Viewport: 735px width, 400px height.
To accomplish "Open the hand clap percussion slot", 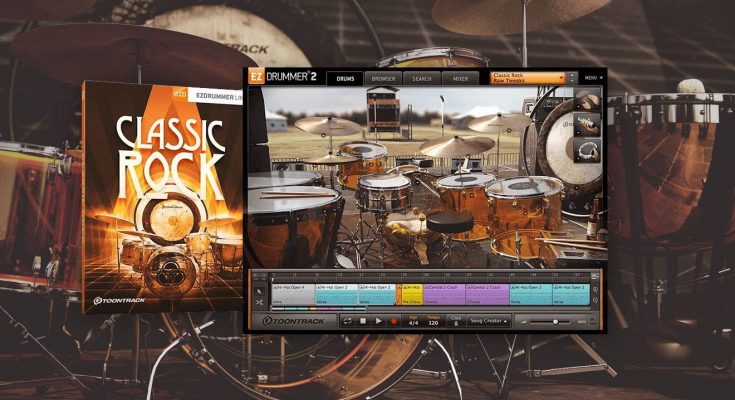I will (x=588, y=100).
